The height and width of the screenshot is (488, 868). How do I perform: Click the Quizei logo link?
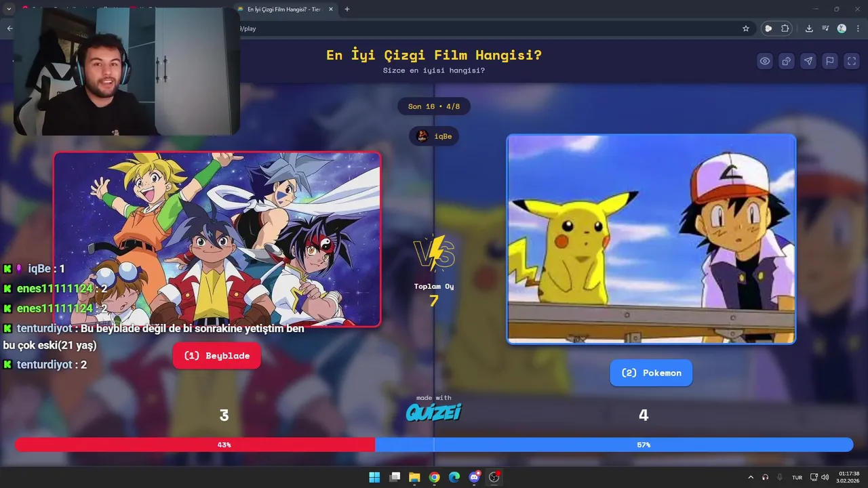[x=434, y=411]
